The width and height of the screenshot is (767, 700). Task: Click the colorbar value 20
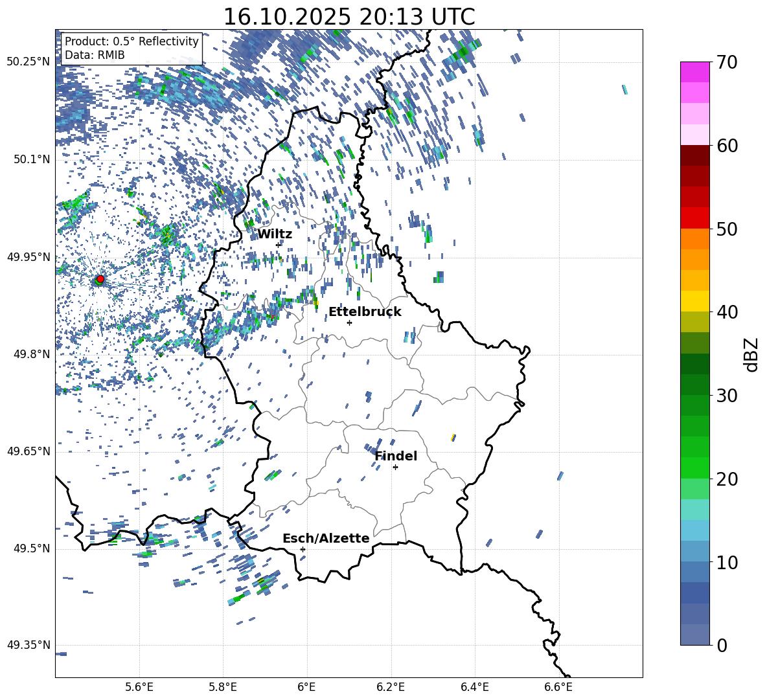727,479
